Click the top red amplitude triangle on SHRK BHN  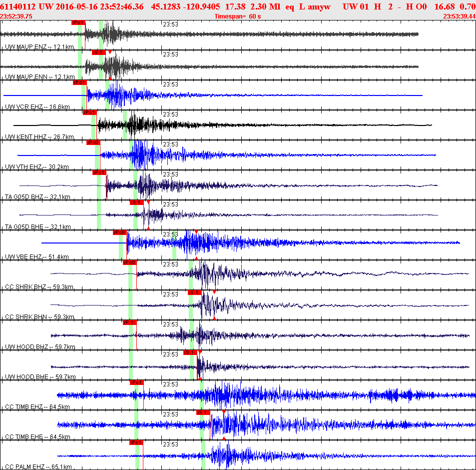pos(214,292)
